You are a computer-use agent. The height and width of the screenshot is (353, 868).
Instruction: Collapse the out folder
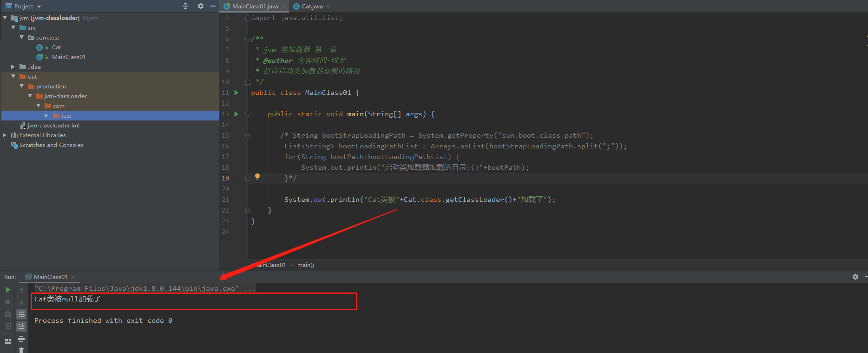(13, 76)
